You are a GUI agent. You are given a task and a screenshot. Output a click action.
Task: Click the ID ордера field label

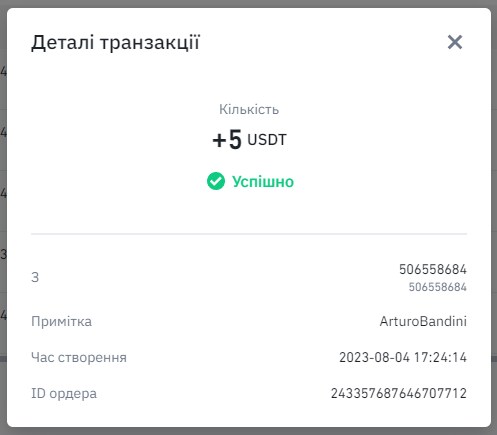(x=64, y=393)
